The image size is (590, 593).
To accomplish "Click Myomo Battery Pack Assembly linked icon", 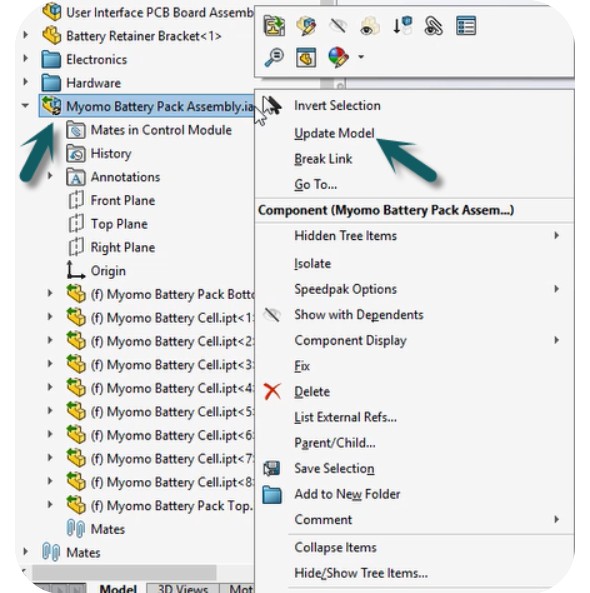I will (x=51, y=106).
